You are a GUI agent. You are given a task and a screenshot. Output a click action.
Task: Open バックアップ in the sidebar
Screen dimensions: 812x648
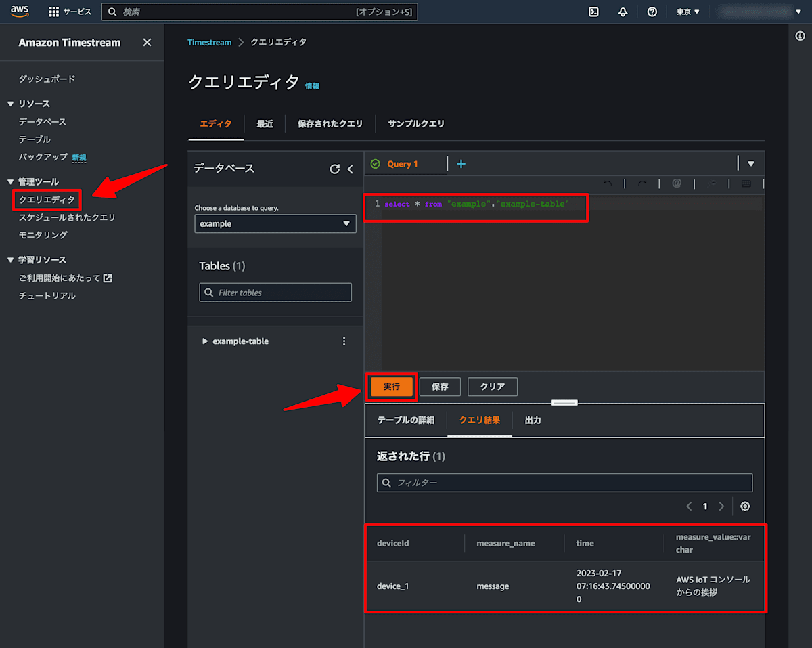(43, 157)
